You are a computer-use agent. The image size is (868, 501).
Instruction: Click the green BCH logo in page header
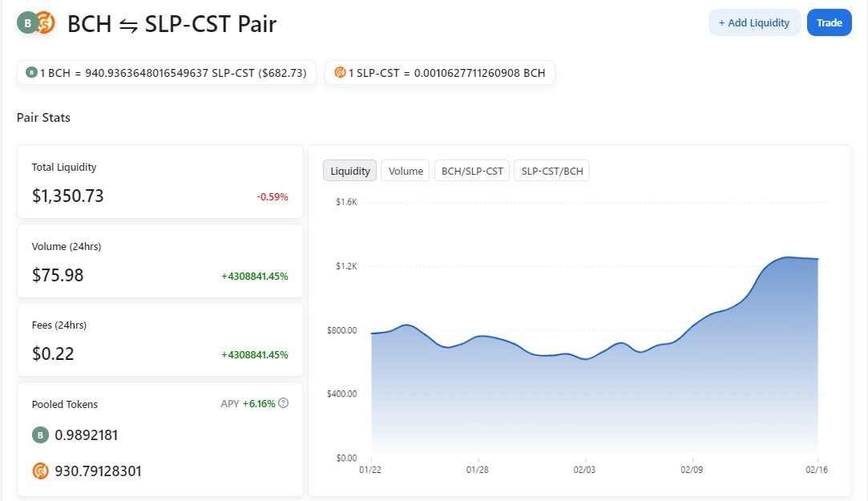26,23
